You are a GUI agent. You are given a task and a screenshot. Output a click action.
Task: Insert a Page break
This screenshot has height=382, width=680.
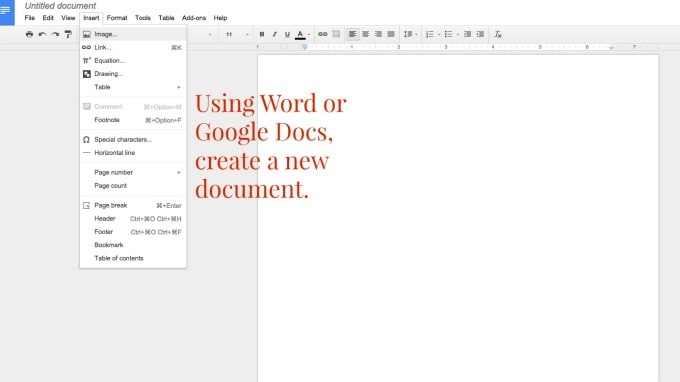133,206
